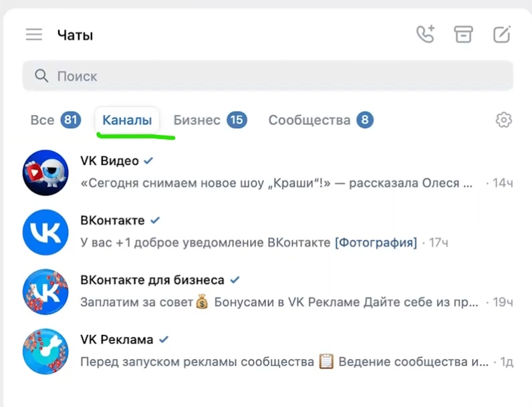
Task: Open the VK Реклама message preview
Action: pos(284,362)
